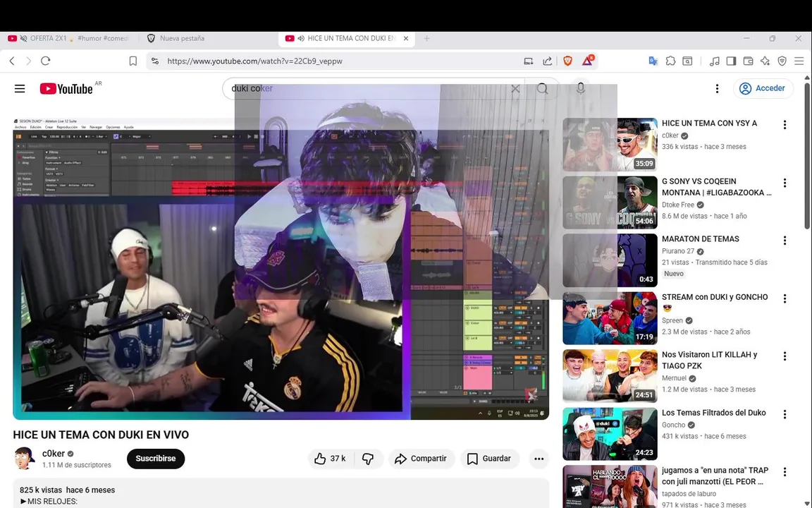The height and width of the screenshot is (508, 812).
Task: Open options for HICE UN TEMA CON YSY A
Action: coord(785,125)
